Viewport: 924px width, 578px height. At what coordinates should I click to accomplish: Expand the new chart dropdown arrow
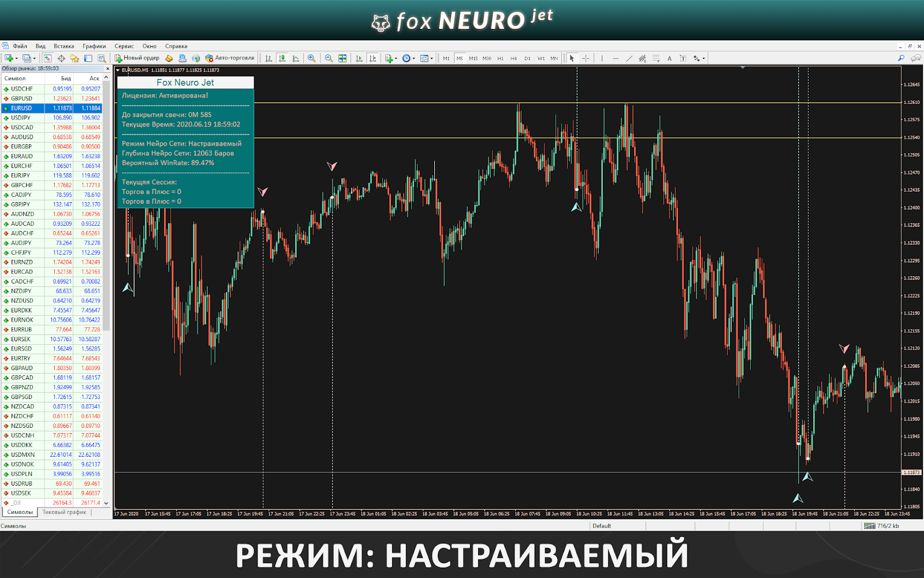coord(17,58)
